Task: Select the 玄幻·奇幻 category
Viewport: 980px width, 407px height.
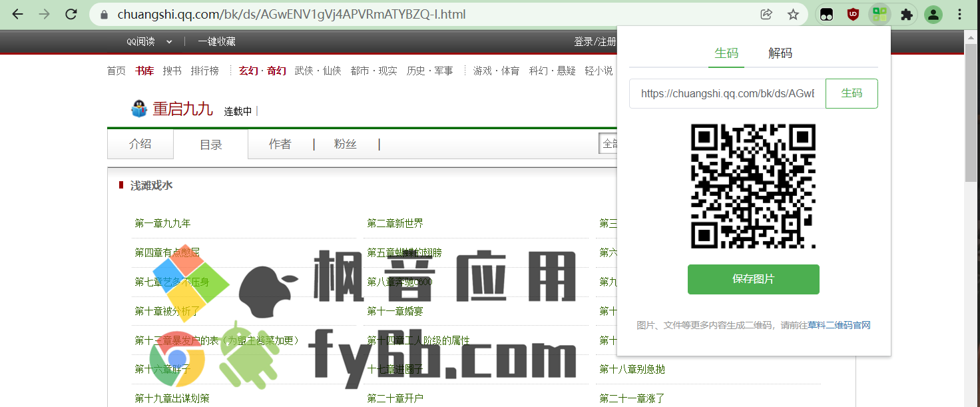Action: [262, 71]
